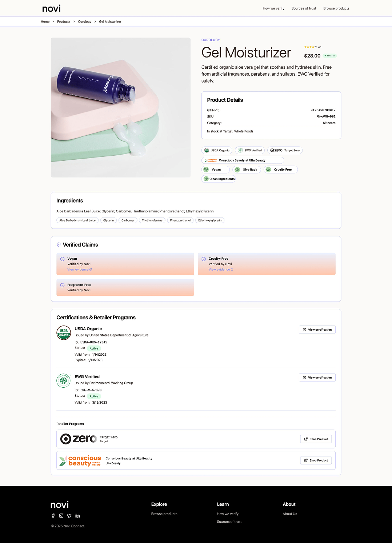Click the USDA Organic Active status badge
This screenshot has width=392, height=543.
(94, 348)
